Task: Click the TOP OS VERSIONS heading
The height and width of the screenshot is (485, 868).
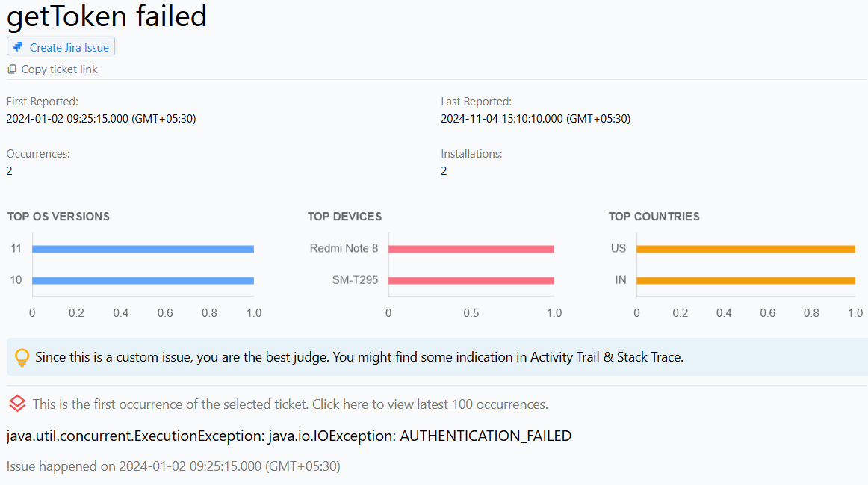Action: pos(58,217)
